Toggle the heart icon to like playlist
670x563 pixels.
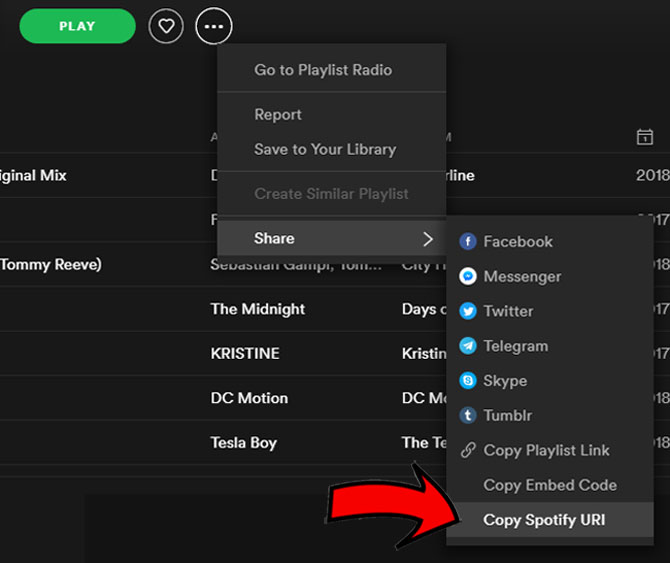[166, 26]
